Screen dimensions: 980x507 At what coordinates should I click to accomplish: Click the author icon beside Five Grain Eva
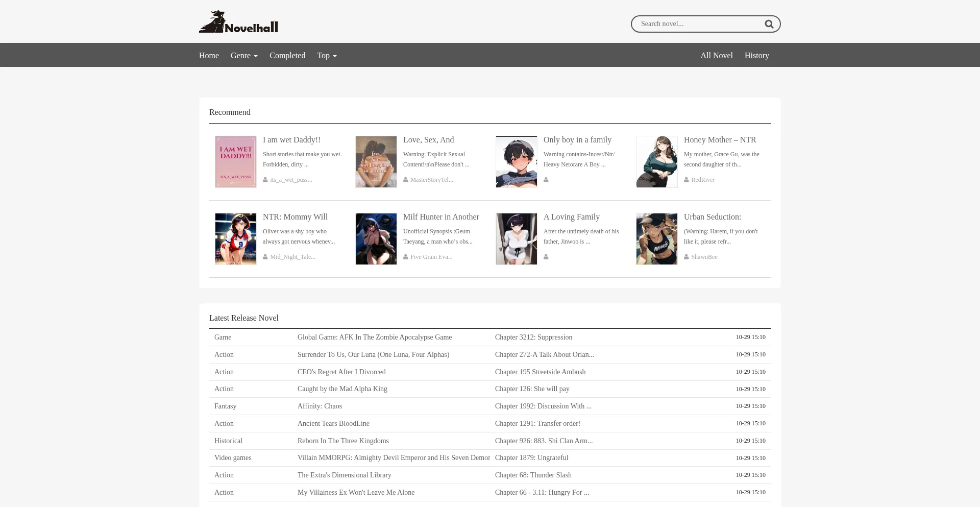(x=406, y=257)
